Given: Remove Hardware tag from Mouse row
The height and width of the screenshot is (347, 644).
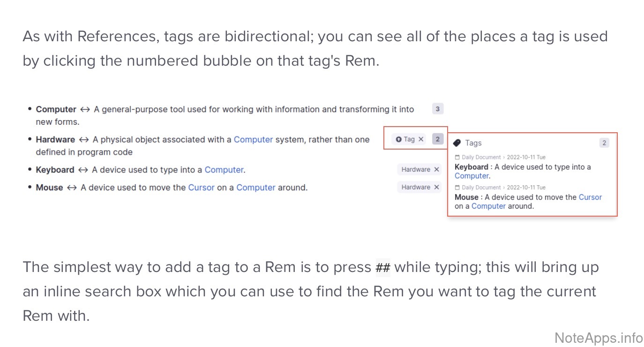Looking at the screenshot, I should (x=437, y=187).
